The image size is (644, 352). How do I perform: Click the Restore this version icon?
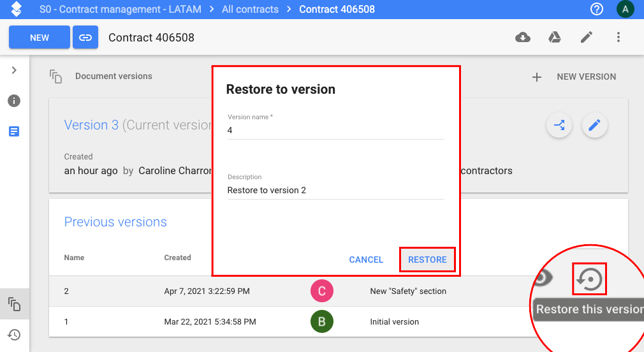point(589,279)
